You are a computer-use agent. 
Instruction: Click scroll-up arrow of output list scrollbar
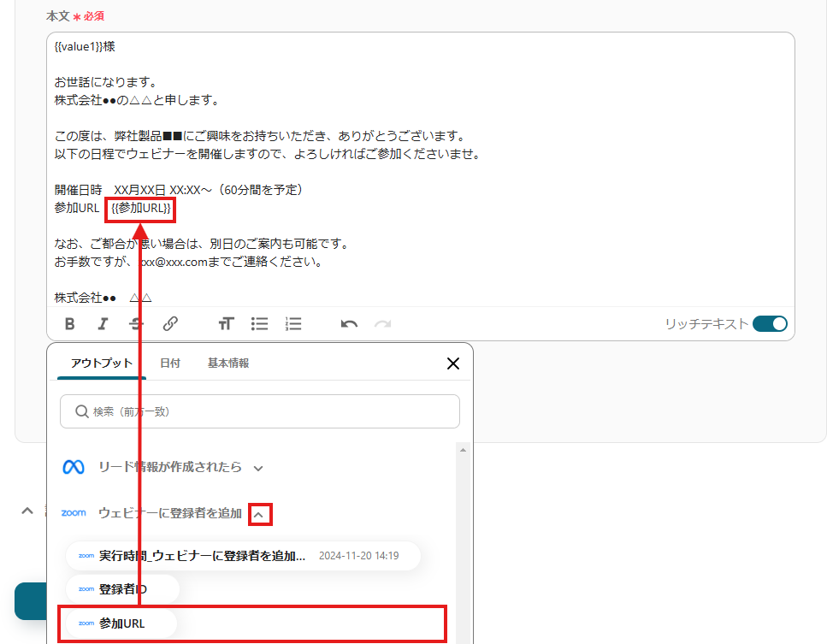click(x=463, y=450)
